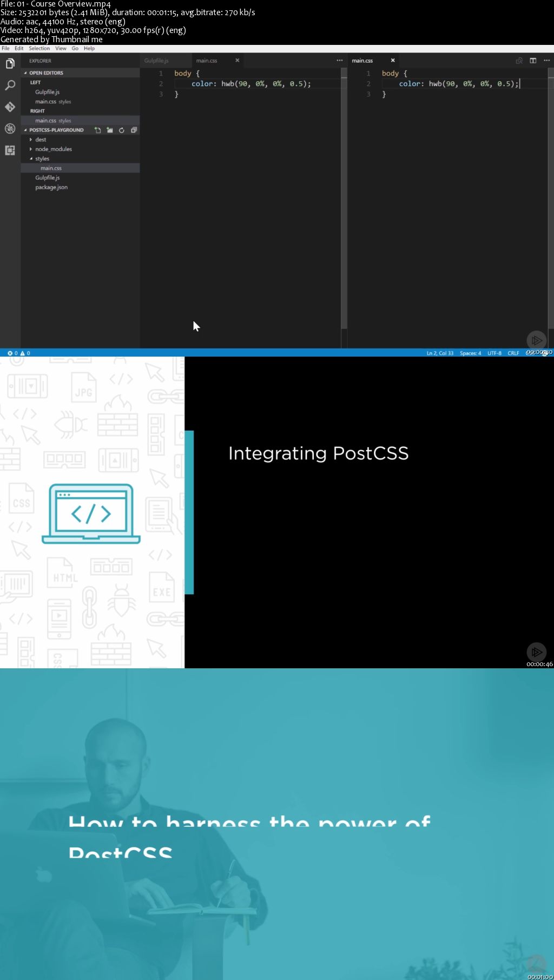Click Refresh icon in POSTCSS-PLAYGROUND header
The width and height of the screenshot is (554, 980).
point(122,130)
